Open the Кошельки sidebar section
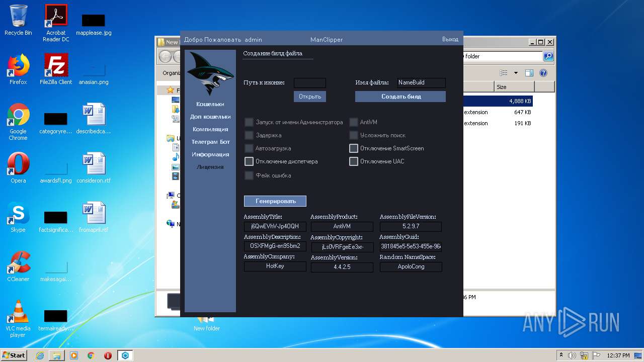This screenshot has height=362, width=644. [x=210, y=104]
